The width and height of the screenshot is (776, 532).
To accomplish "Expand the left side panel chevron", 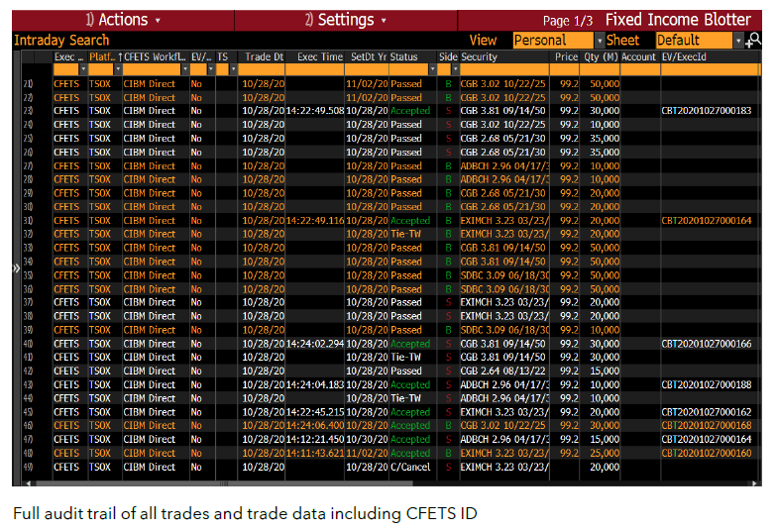I will (16, 268).
